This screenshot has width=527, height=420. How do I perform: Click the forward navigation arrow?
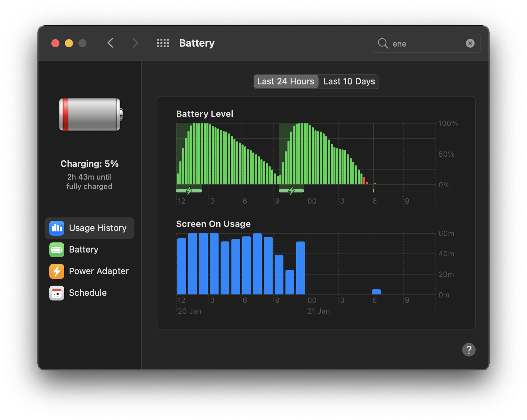(x=135, y=43)
